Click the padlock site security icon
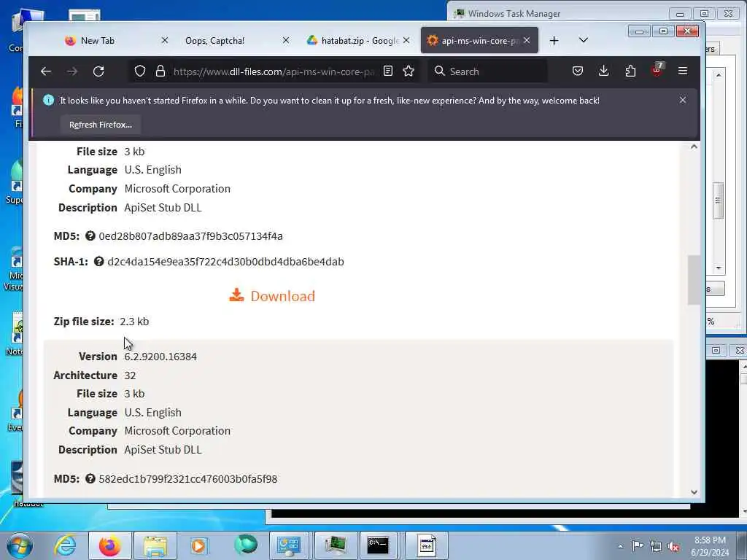This screenshot has width=747, height=560. pyautogui.click(x=160, y=71)
